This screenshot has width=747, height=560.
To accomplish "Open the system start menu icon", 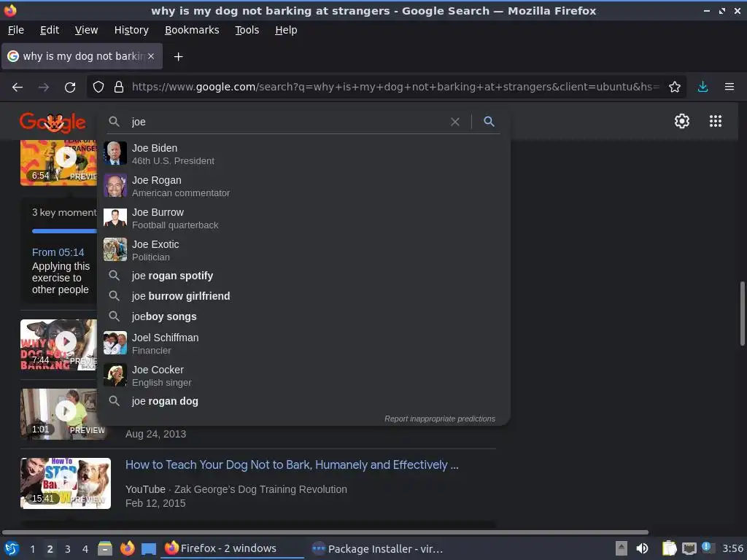I will 12,548.
